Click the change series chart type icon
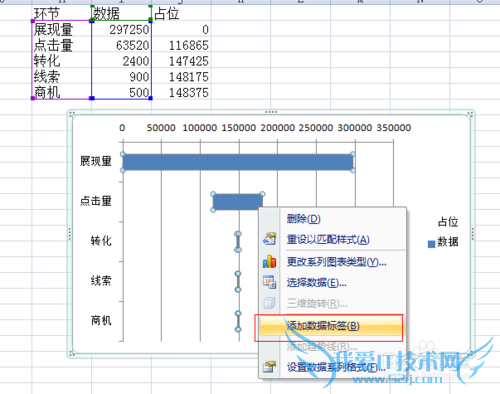 pos(269,262)
